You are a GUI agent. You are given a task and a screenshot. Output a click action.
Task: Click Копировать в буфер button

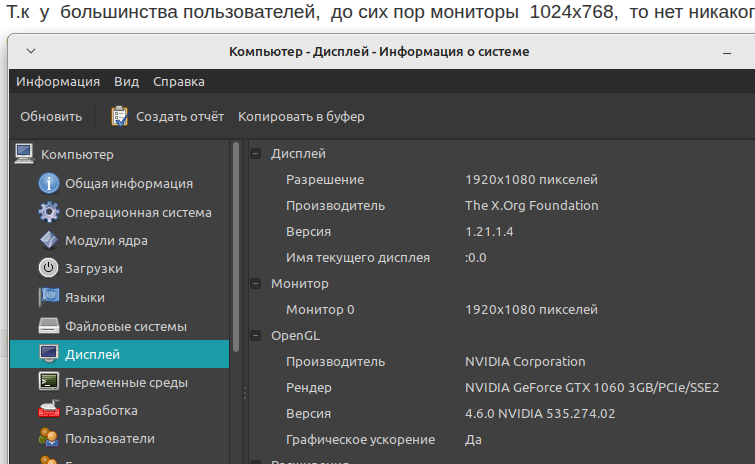coord(301,116)
